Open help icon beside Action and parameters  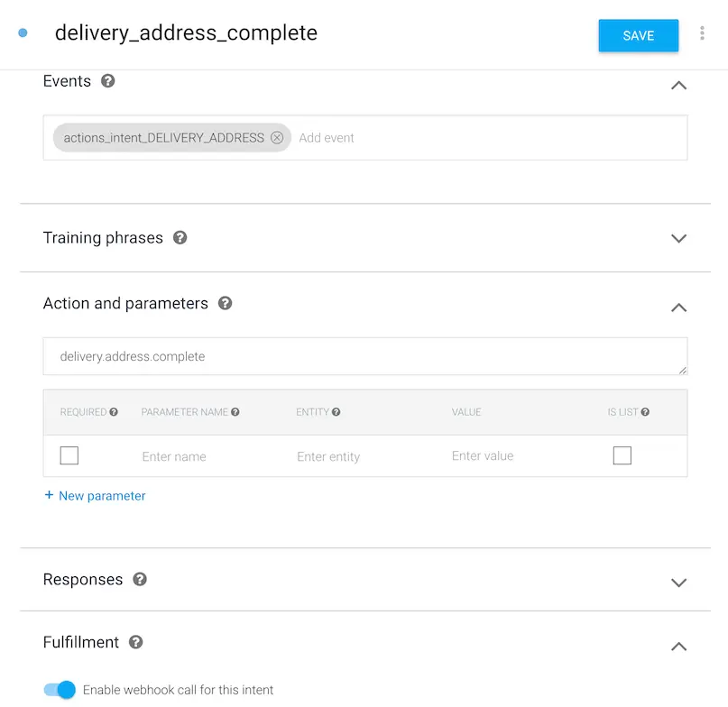[226, 303]
